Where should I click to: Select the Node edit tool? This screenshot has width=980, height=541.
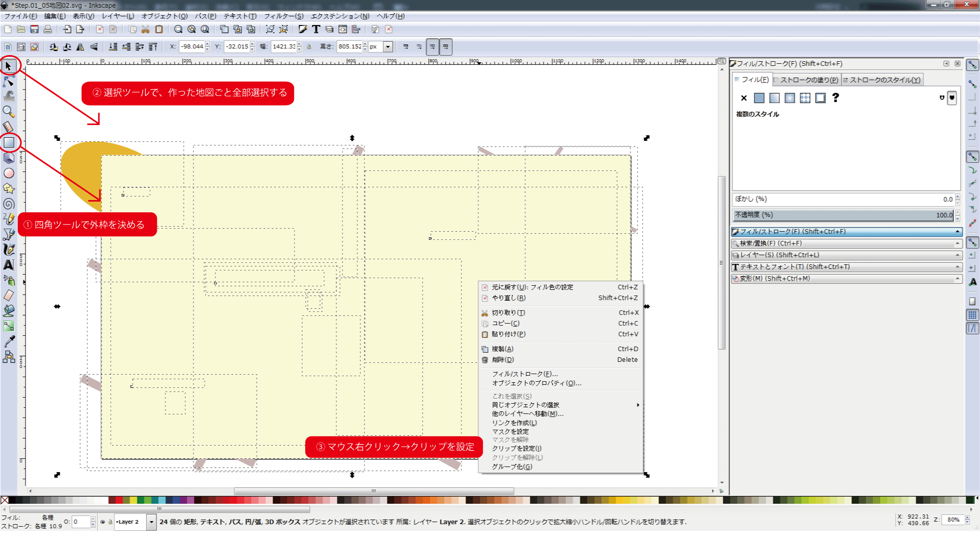(9, 81)
